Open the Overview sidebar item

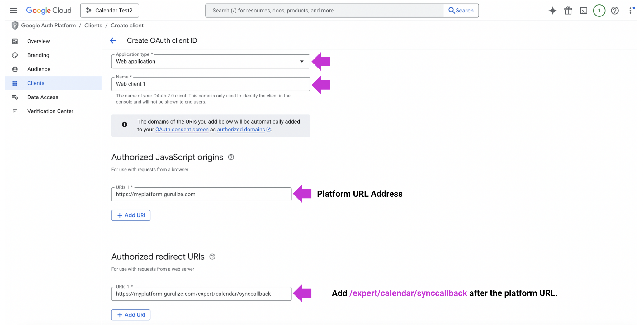(x=53, y=41)
